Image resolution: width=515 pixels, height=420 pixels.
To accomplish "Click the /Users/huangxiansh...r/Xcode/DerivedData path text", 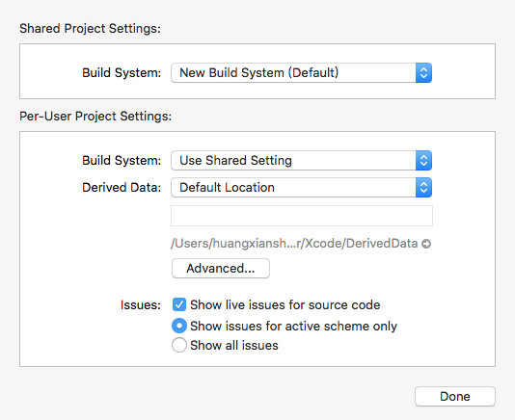I will [x=294, y=244].
